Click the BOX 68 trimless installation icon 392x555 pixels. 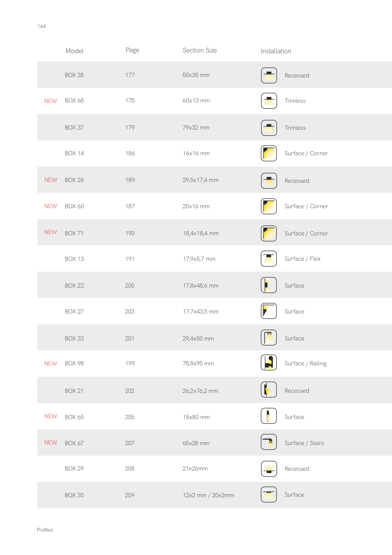(269, 101)
